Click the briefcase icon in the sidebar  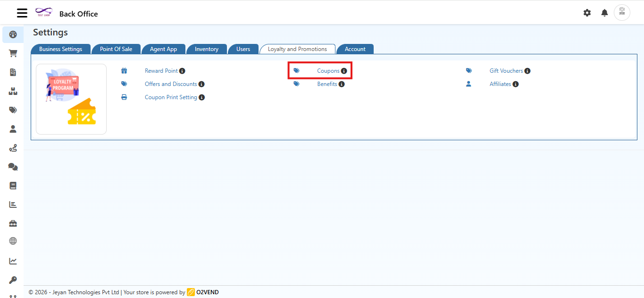click(12, 223)
